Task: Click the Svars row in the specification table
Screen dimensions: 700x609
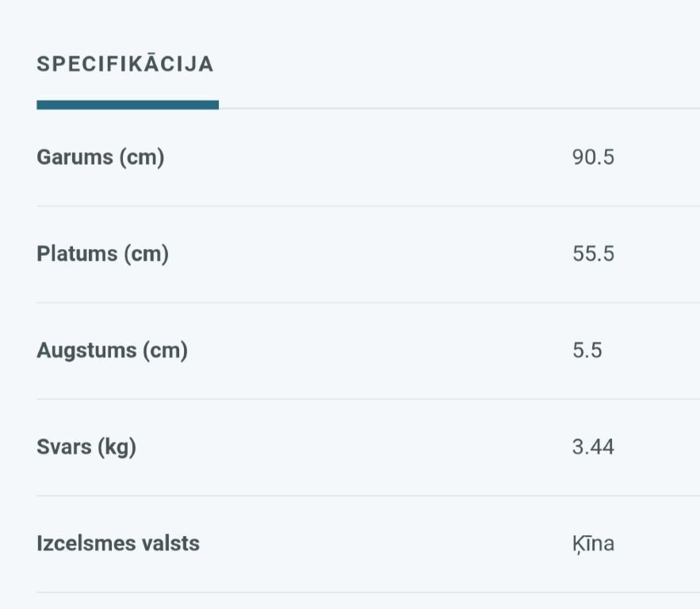Action: coord(369,447)
